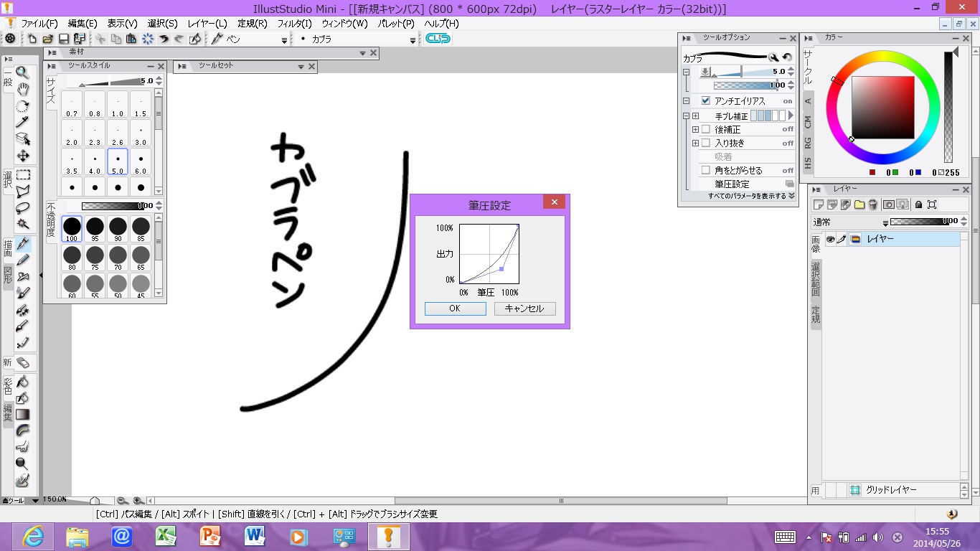This screenshot has width=980, height=551.
Task: Expand the 入り抜き option tree
Action: click(695, 143)
